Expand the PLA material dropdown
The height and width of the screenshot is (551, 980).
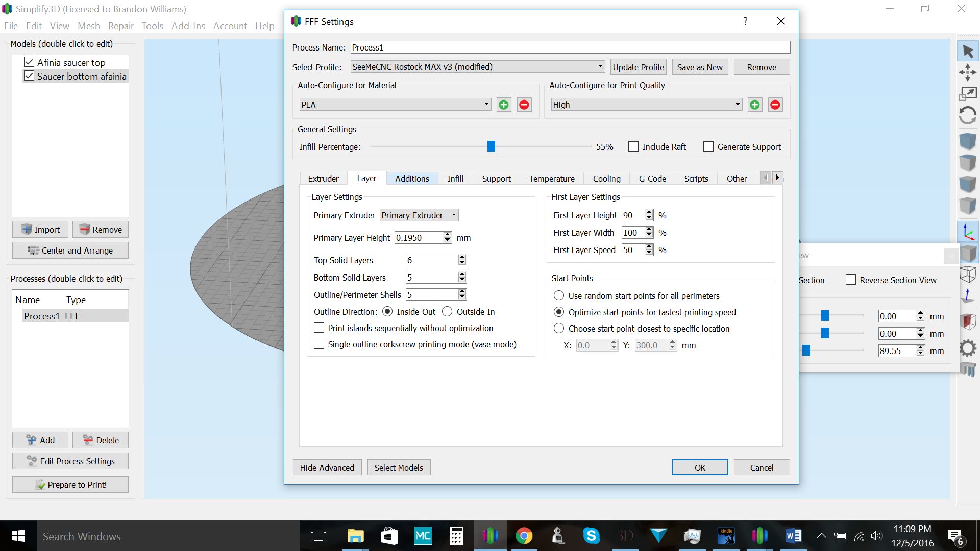point(395,105)
